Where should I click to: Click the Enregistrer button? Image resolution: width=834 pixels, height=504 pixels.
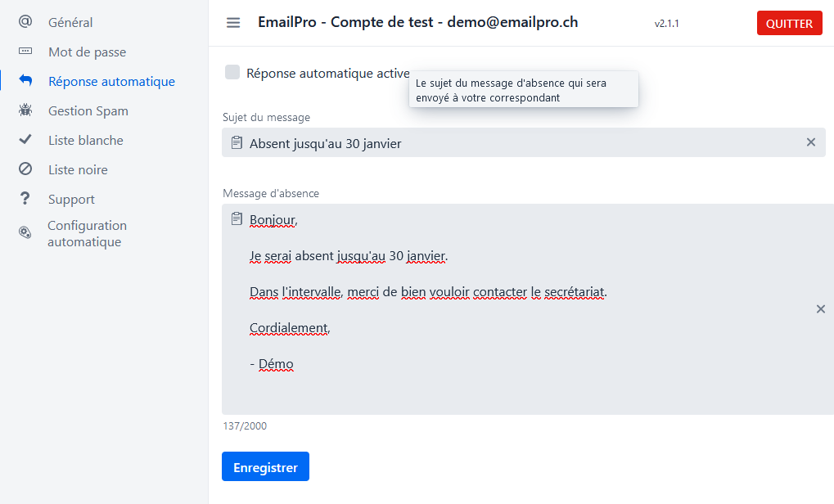tap(265, 466)
